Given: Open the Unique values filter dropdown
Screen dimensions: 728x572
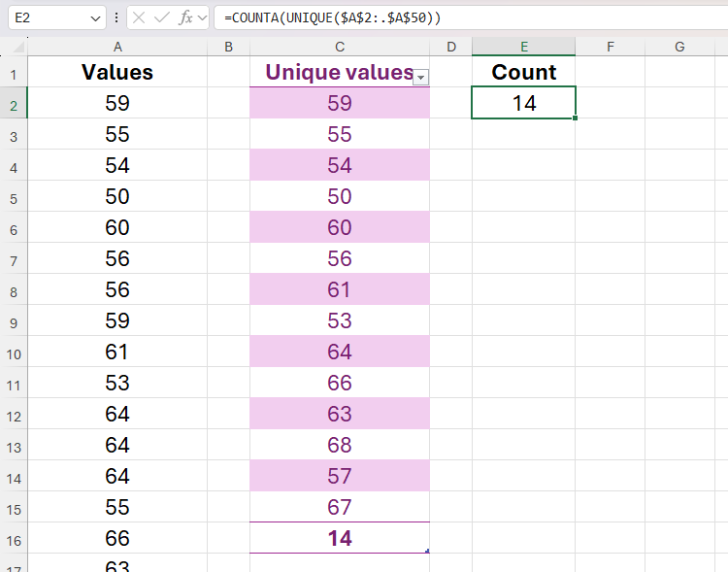Looking at the screenshot, I should [x=420, y=78].
